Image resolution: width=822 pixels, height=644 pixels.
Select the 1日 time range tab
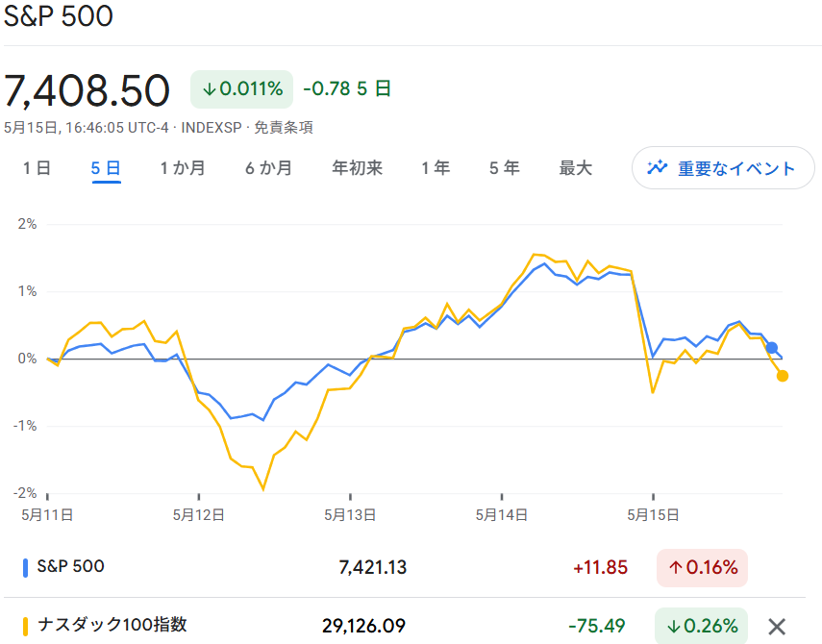[x=37, y=168]
